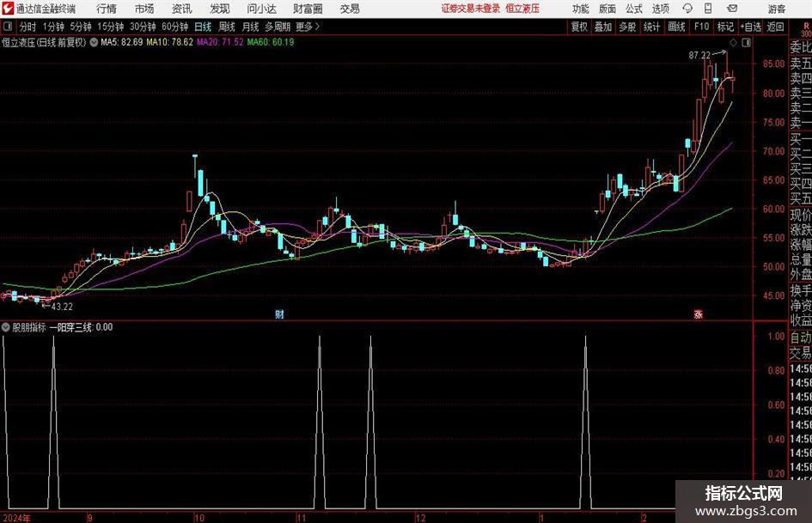
Task: Click the month 10 marker on time axis
Action: (199, 518)
